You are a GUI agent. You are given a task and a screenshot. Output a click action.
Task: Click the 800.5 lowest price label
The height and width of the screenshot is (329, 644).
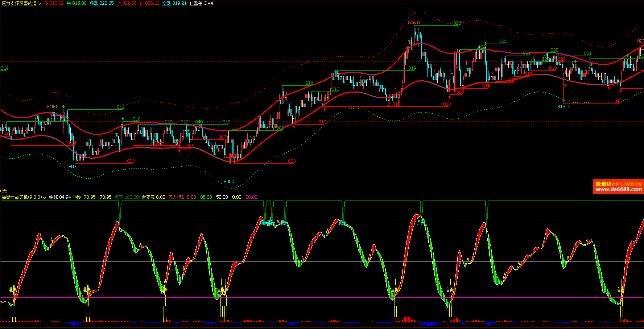tap(230, 182)
